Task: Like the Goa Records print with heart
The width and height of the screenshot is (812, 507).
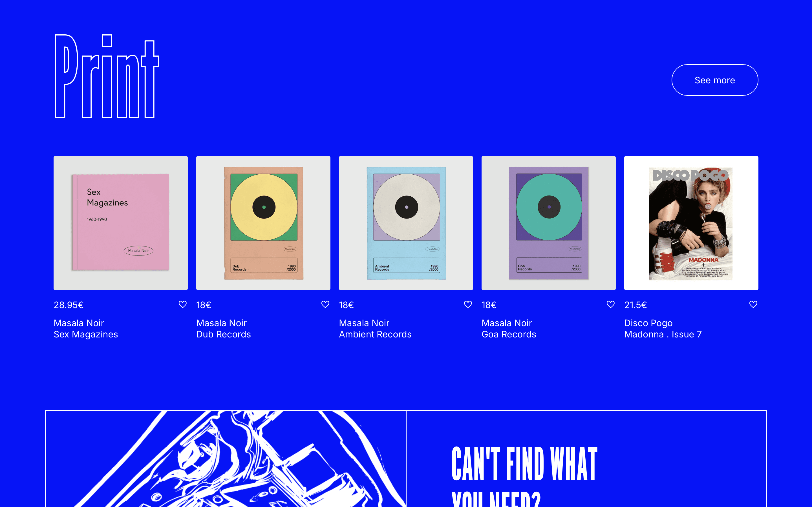Action: pos(611,304)
